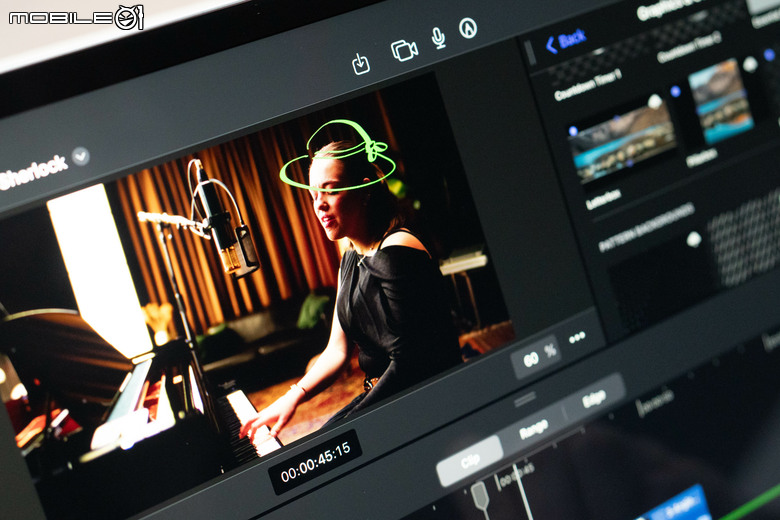The image size is (780, 520).
Task: Open the 60% viewer zoom control
Action: (538, 355)
